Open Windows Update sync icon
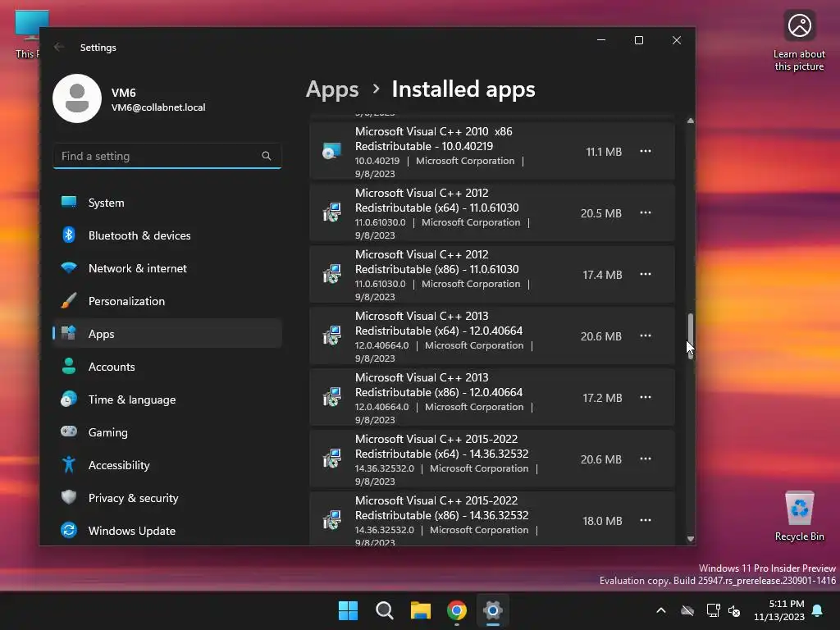The width and height of the screenshot is (840, 630). coord(69,530)
